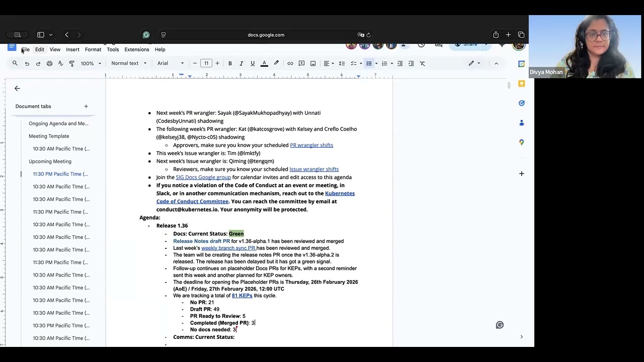The height and width of the screenshot is (362, 644).
Task: Open the Release Notes draft PR link
Action: (201, 241)
